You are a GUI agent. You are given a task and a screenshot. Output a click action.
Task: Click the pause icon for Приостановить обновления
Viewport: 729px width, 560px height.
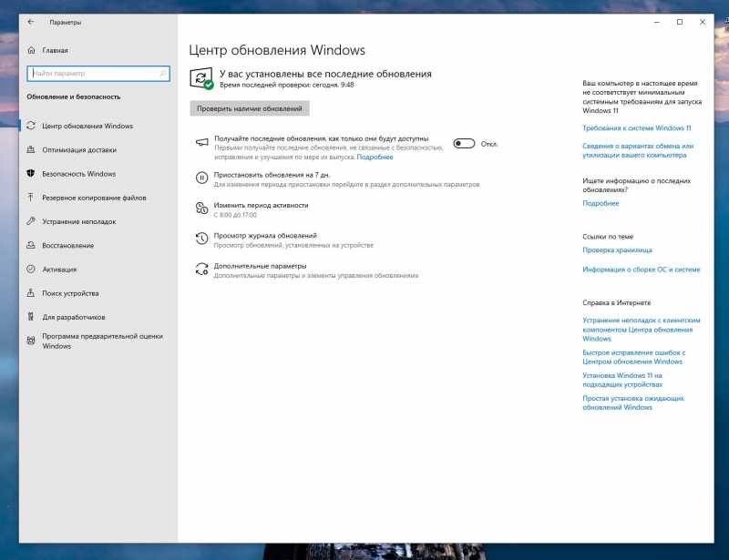coord(201,177)
